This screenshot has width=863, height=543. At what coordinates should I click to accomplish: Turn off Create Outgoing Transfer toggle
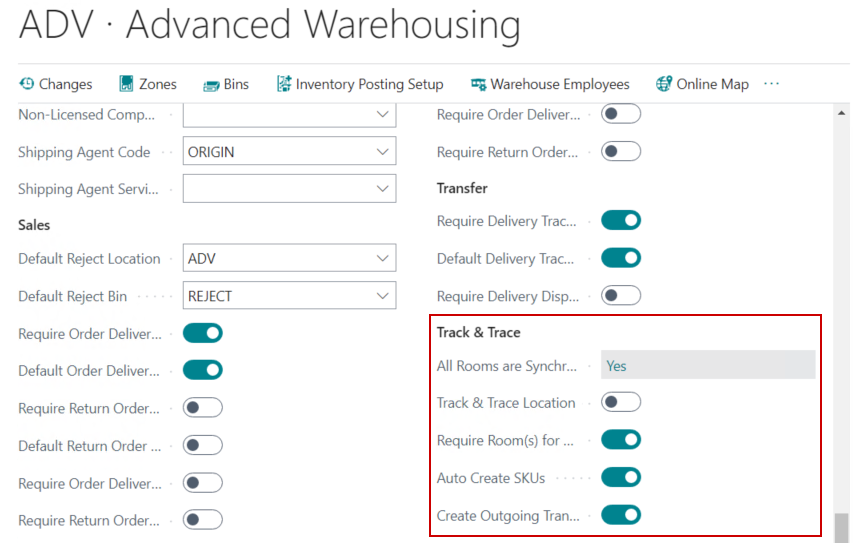pyautogui.click(x=620, y=516)
